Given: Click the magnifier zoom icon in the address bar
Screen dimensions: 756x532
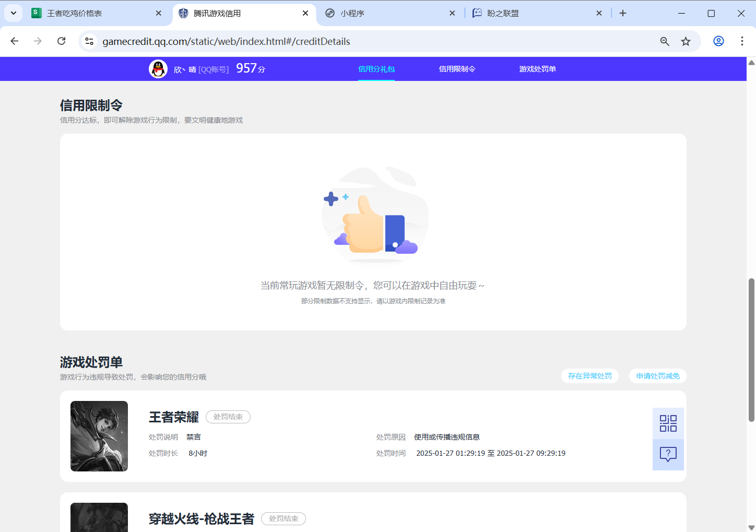Looking at the screenshot, I should pyautogui.click(x=664, y=41).
